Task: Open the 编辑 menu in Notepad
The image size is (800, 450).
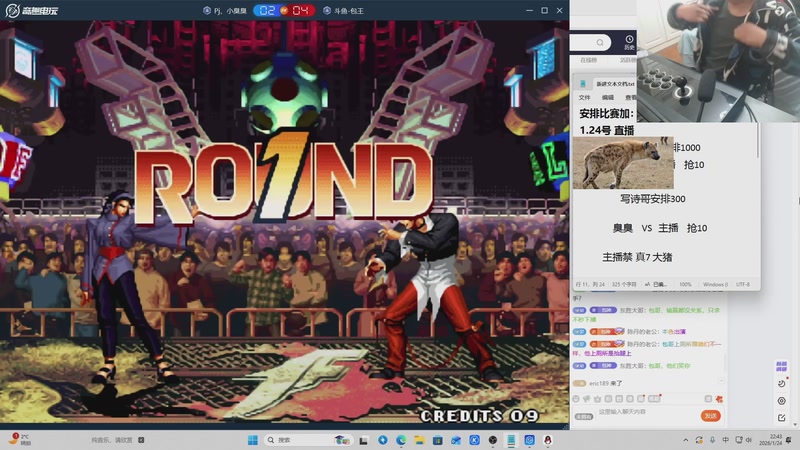Action: (x=608, y=97)
